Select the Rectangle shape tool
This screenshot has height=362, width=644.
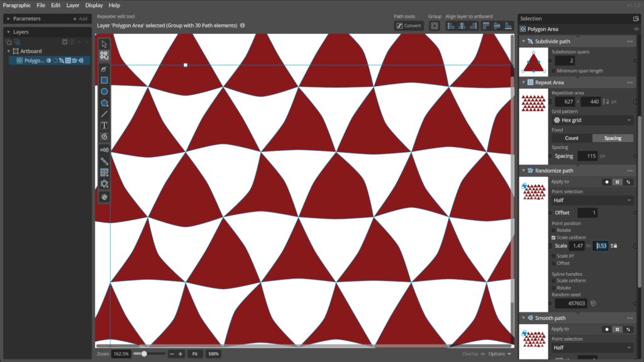104,80
